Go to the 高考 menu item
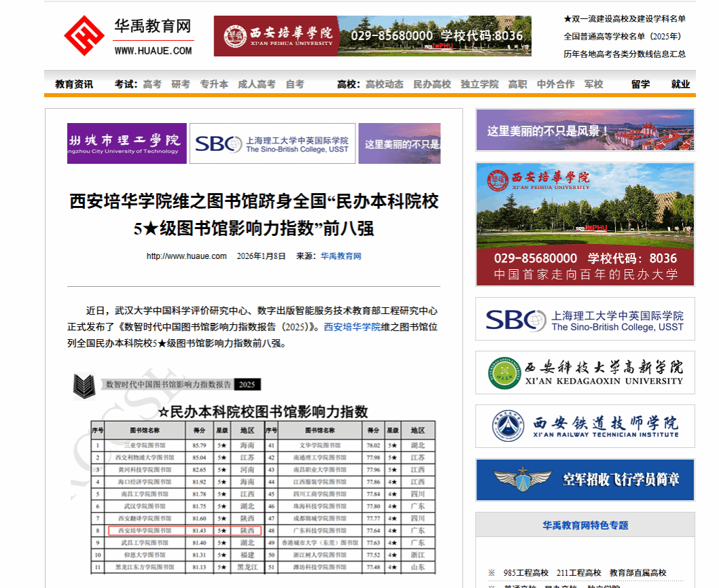The image size is (719, 588). 152,84
